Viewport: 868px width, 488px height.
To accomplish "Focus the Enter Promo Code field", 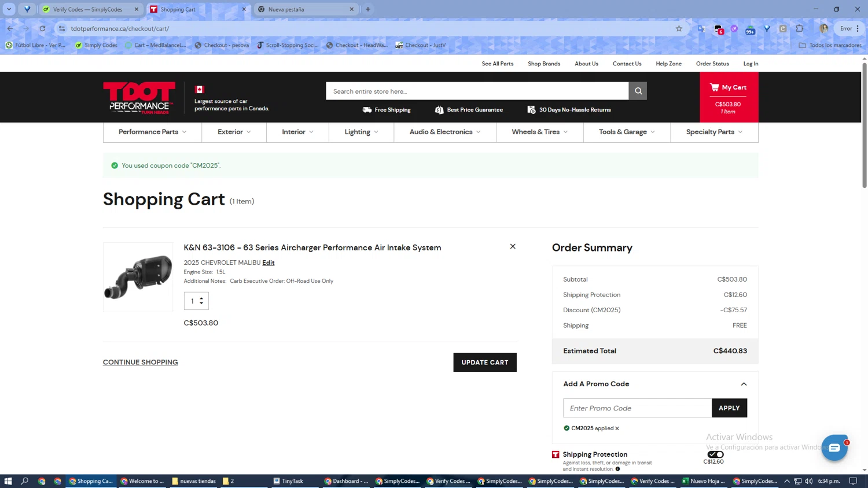I will 637,408.
